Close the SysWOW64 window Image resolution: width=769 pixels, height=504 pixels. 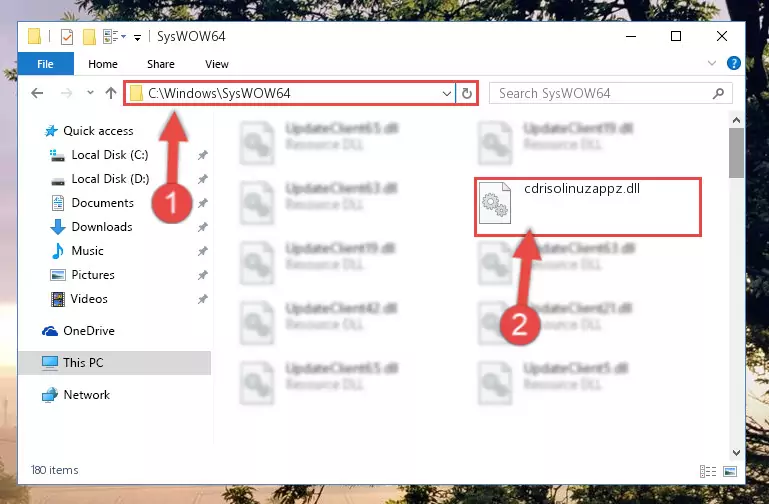[721, 36]
